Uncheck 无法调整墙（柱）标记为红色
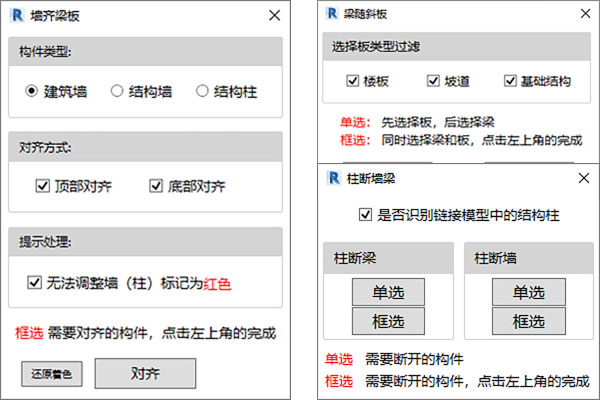This screenshot has width=600, height=400. click(x=34, y=283)
